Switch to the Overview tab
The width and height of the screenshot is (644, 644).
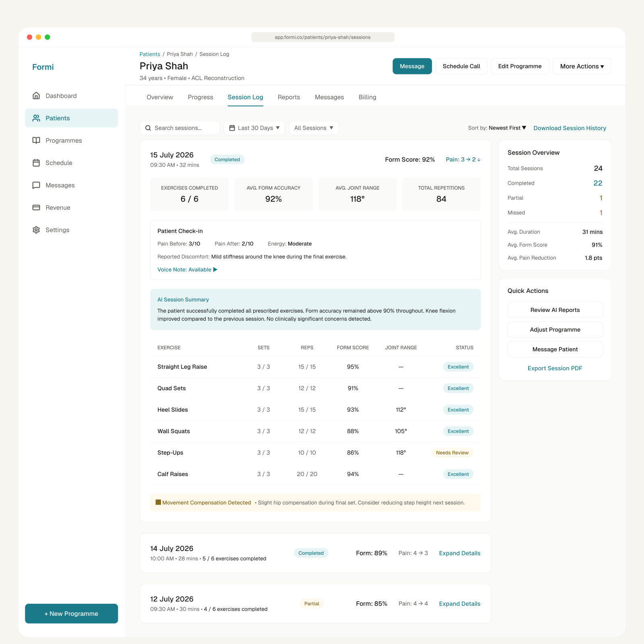point(160,97)
